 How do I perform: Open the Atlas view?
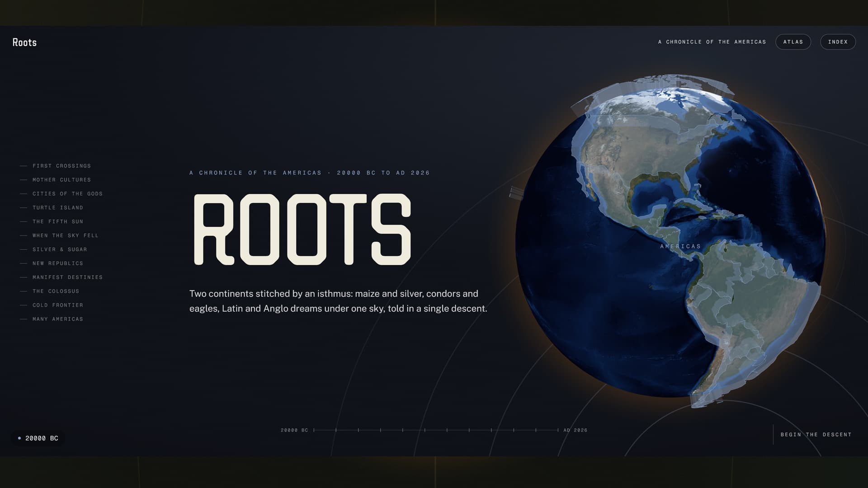[793, 42]
